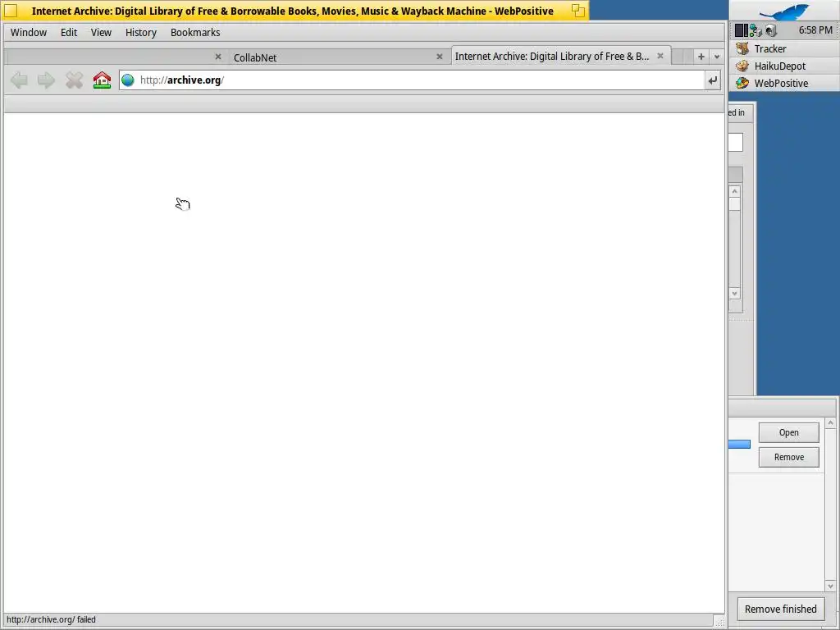Click the globe site icon in the URL bar

tap(127, 80)
